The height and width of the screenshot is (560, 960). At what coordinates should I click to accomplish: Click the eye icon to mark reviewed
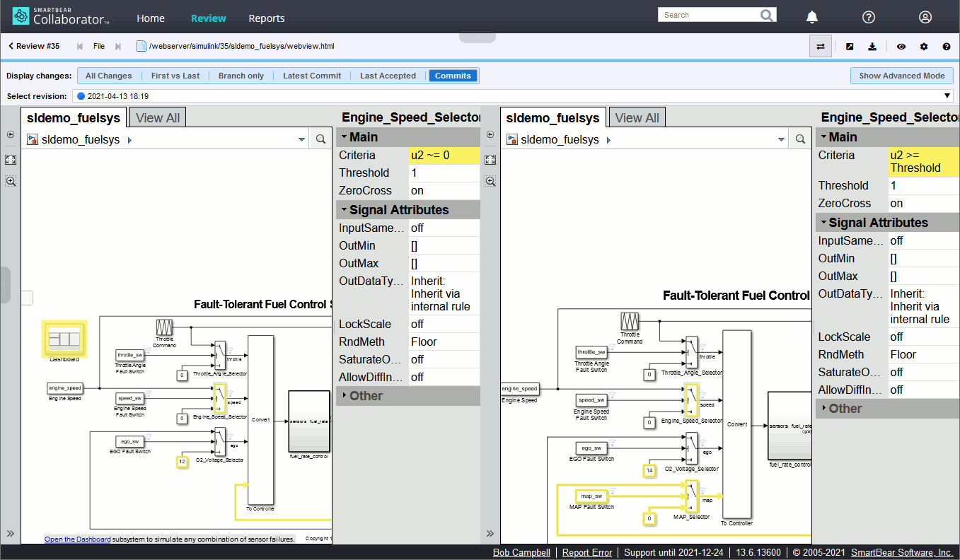point(901,45)
